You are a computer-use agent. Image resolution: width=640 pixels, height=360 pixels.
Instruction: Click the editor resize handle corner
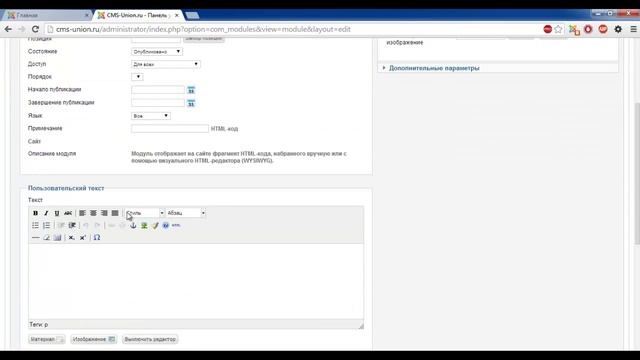pyautogui.click(x=361, y=326)
